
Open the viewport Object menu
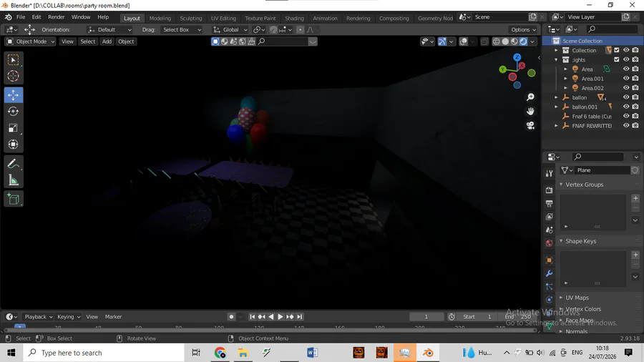126,41
